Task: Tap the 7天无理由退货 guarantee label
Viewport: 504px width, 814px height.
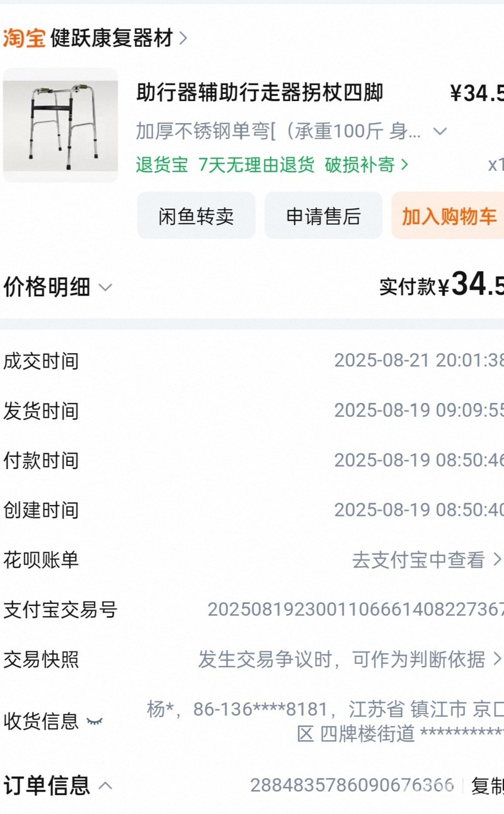Action: (x=256, y=165)
